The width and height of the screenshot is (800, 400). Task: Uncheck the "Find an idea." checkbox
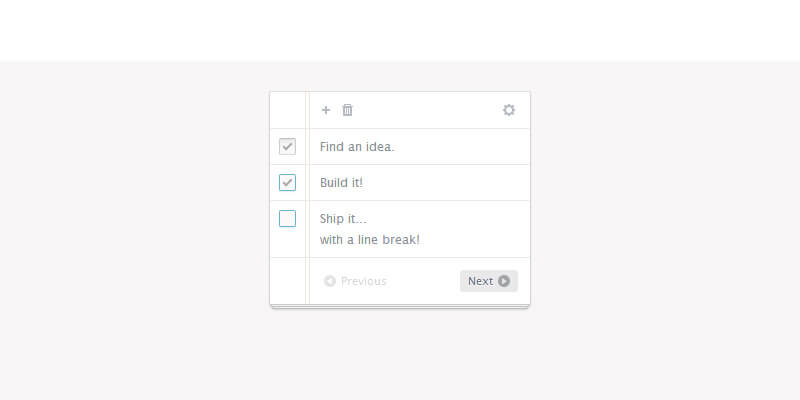[x=287, y=147]
